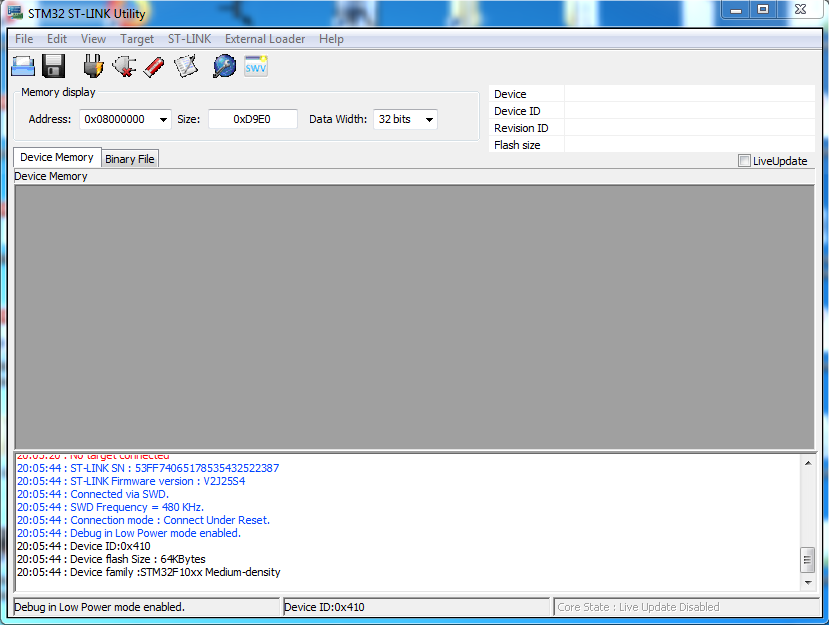Connect to the target with plug icon
The width and height of the screenshot is (829, 625).
[94, 67]
